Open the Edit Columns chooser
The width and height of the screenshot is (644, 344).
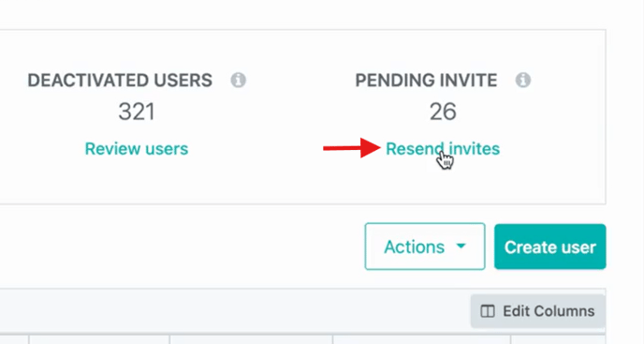pos(538,311)
